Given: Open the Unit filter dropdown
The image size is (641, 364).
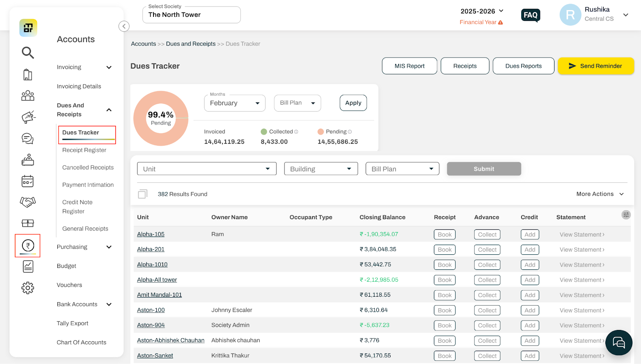Looking at the screenshot, I should pos(207,169).
